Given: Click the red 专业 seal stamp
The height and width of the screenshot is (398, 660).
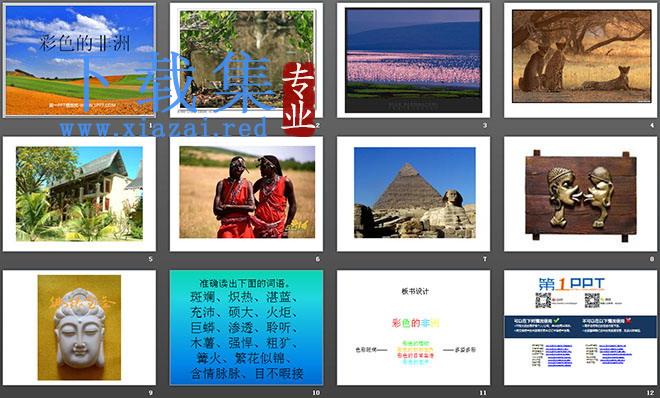Looking at the screenshot, I should (298, 99).
